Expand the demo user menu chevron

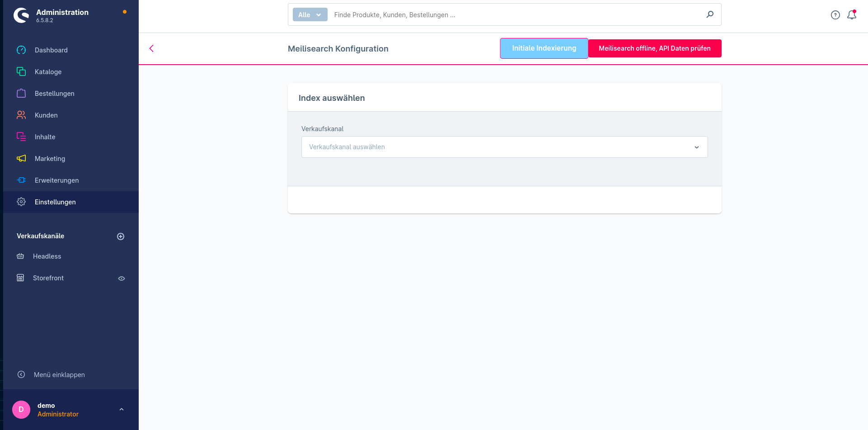pyautogui.click(x=122, y=409)
